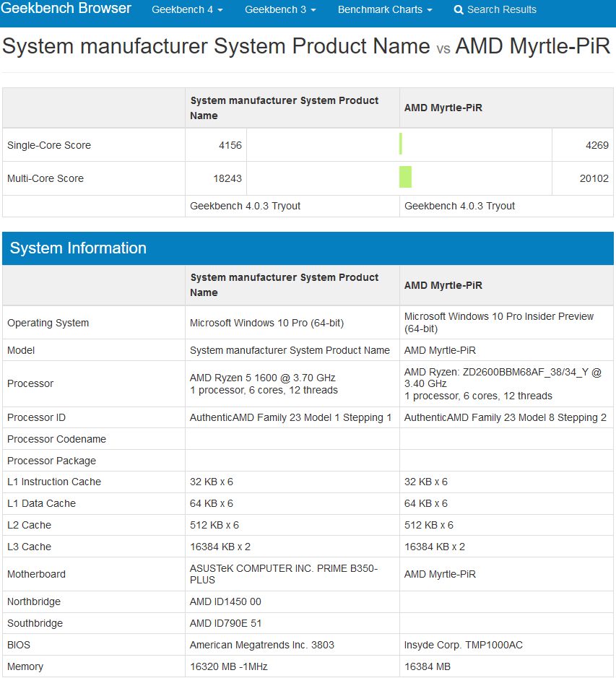The width and height of the screenshot is (616, 678).
Task: Select the page title comparison heading
Action: pyautogui.click(x=306, y=45)
